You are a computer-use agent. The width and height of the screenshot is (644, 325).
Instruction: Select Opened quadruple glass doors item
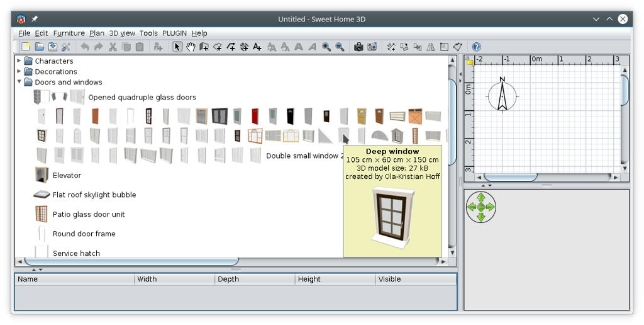142,98
